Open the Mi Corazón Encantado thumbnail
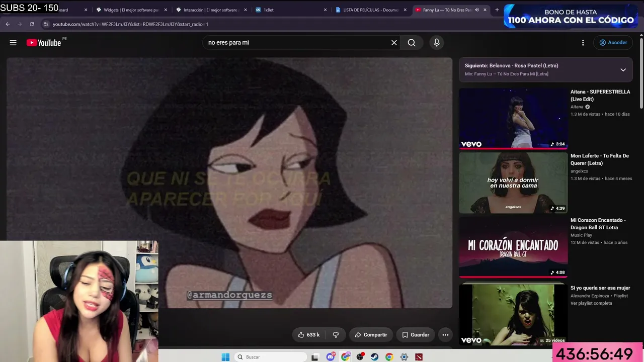The height and width of the screenshot is (362, 644). 513,247
